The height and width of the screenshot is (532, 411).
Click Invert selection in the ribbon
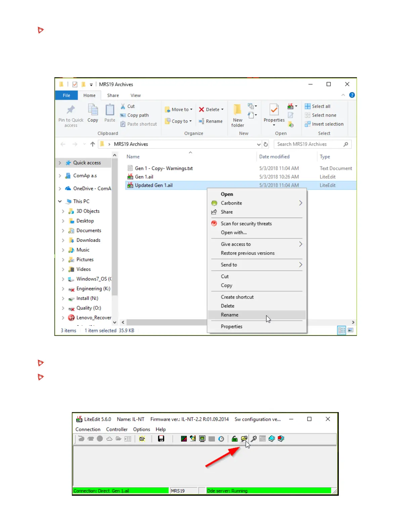[x=324, y=124]
